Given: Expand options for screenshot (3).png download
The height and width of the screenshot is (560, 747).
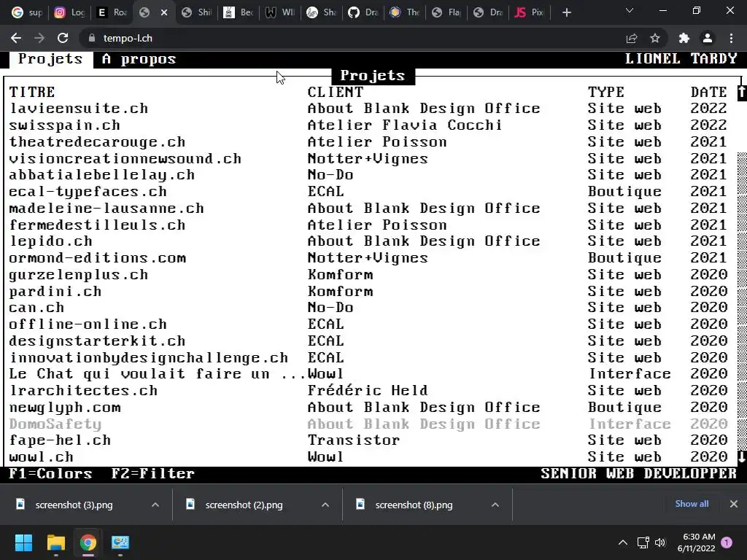Looking at the screenshot, I should tap(155, 505).
